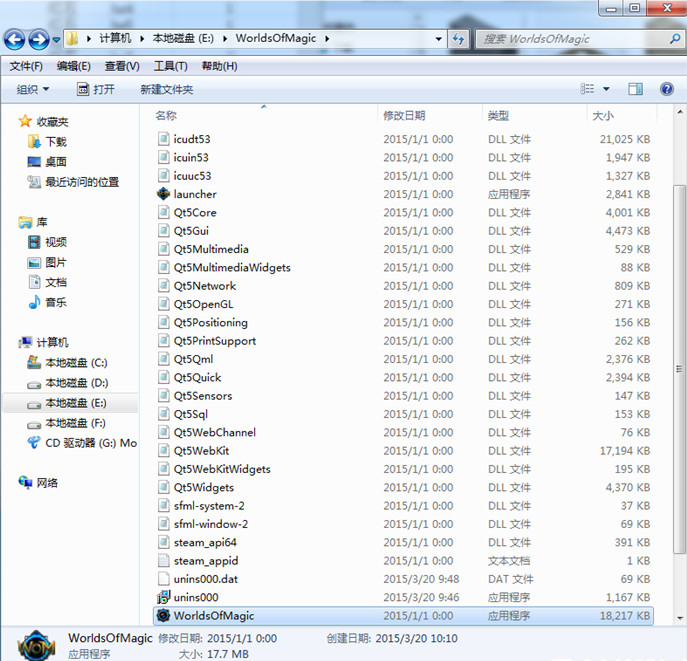The width and height of the screenshot is (687, 661).
Task: Select 本地磁盘 (C:) in navigation pane
Action: click(x=75, y=362)
